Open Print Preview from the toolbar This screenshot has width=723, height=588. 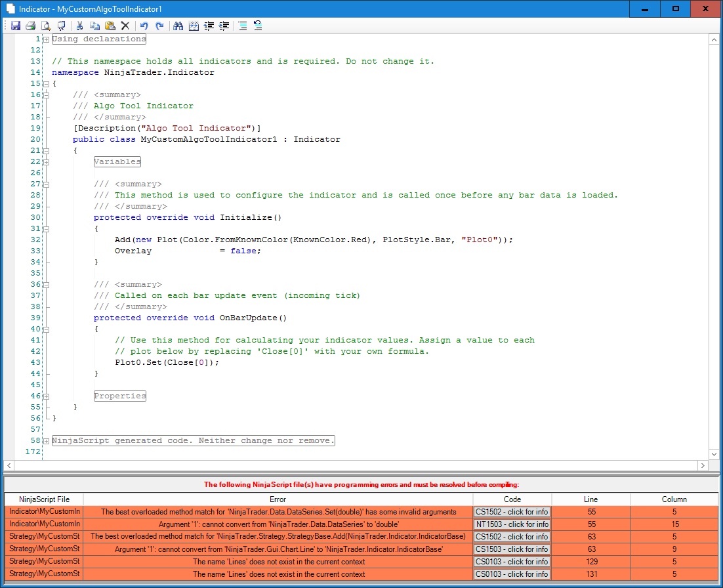pos(46,26)
